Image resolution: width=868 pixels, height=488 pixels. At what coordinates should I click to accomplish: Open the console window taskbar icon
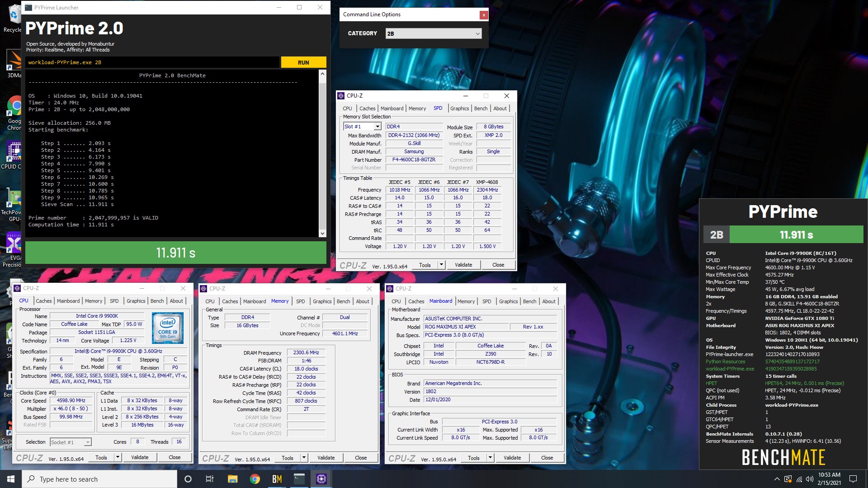tap(299, 479)
